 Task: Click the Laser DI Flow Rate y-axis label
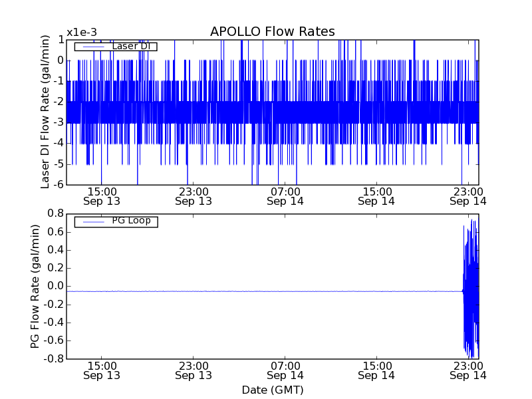46,111
